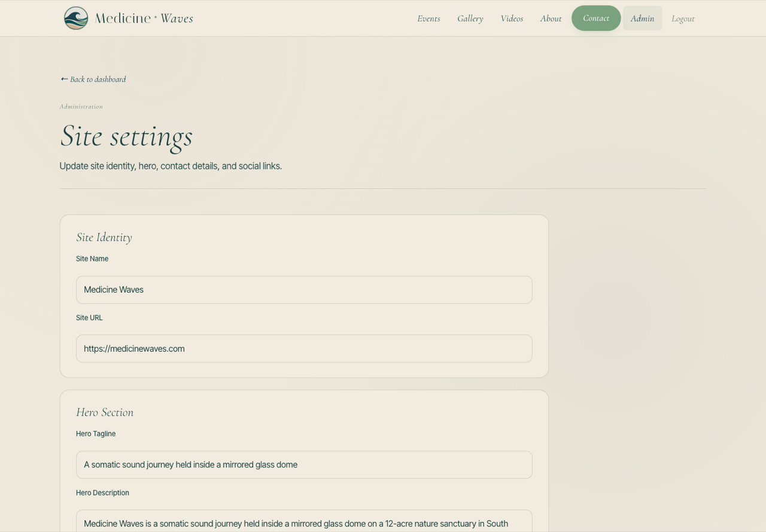This screenshot has width=766, height=532.
Task: Click the Site URL label
Action: 89,318
